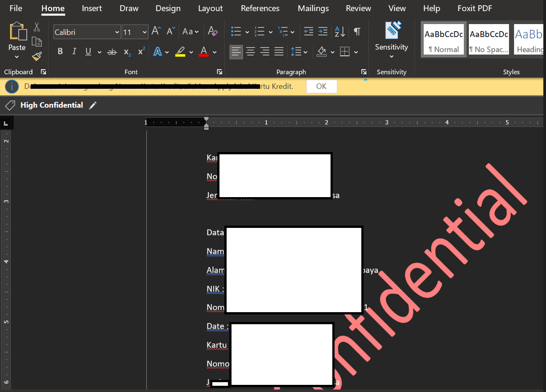This screenshot has height=392, width=546.
Task: Expand the Sensitivity dropdown arrow
Action: [392, 57]
